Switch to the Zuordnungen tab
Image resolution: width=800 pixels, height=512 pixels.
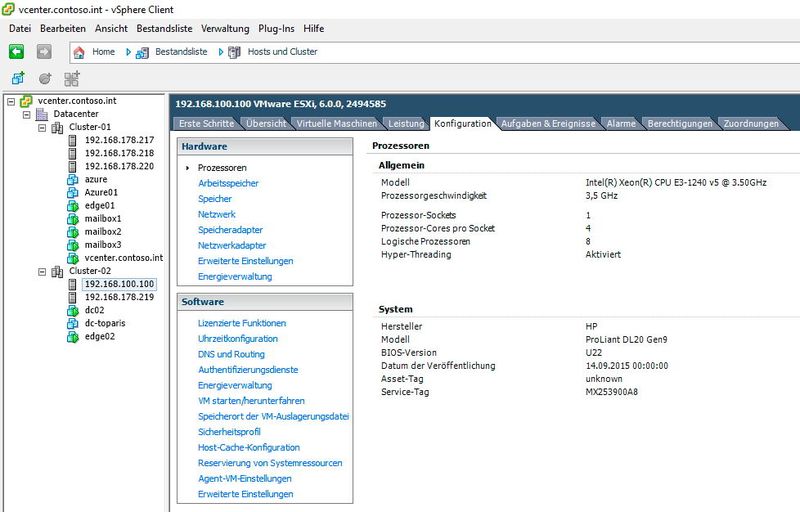tap(751, 123)
